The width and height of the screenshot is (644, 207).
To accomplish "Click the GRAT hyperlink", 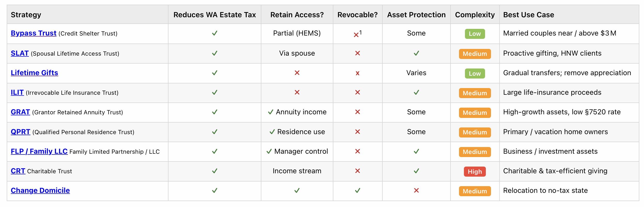I will tap(20, 112).
